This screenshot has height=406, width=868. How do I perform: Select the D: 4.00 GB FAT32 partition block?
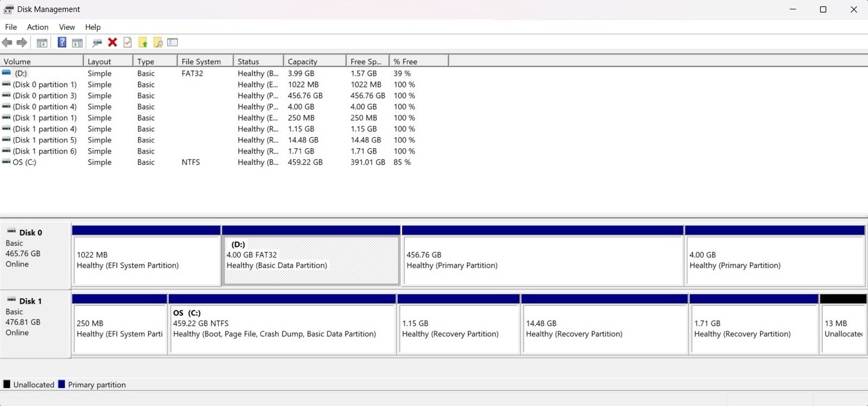pos(311,260)
